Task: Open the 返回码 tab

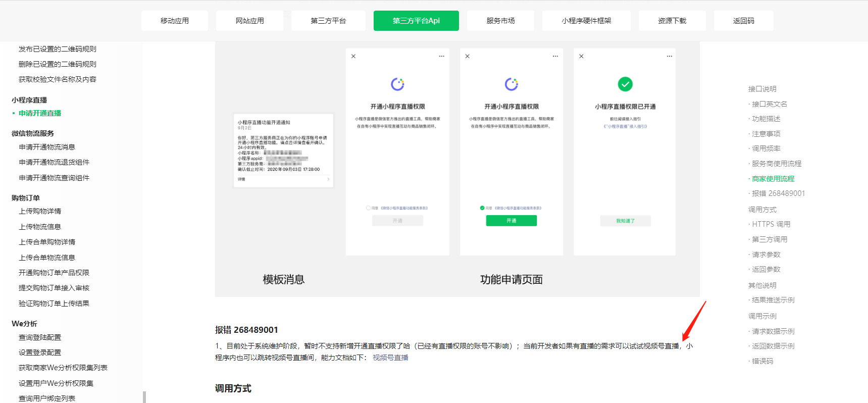Action: tap(743, 21)
